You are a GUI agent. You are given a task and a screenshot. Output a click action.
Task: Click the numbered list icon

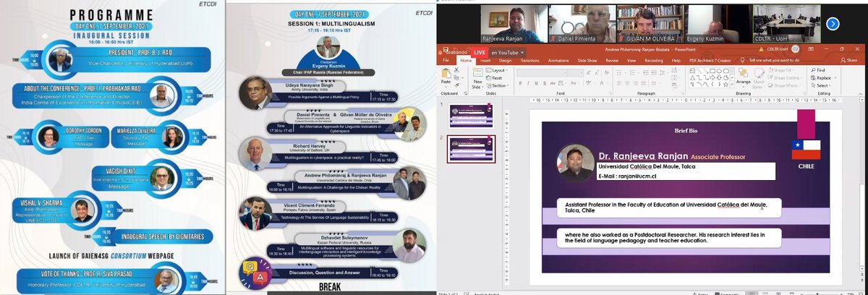pyautogui.click(x=633, y=72)
